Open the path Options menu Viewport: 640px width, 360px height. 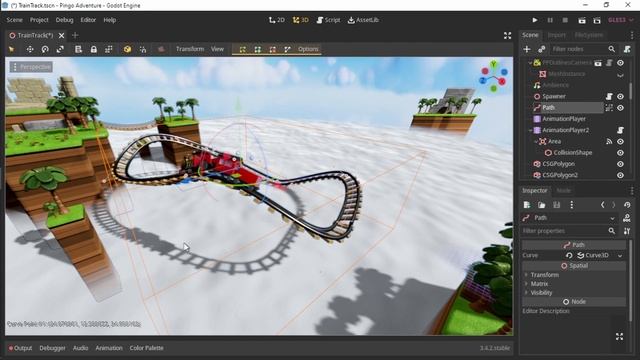coord(308,49)
